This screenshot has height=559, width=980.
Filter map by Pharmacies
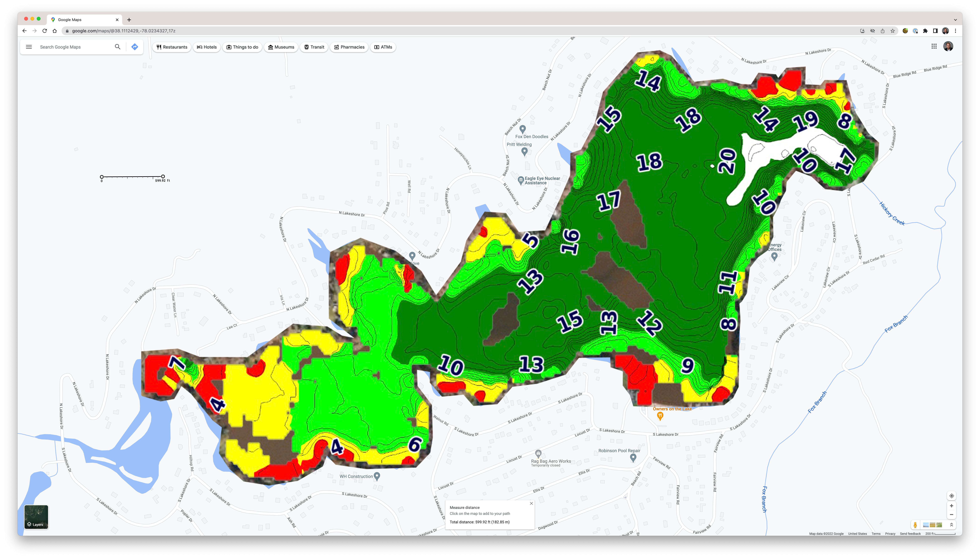tap(349, 47)
